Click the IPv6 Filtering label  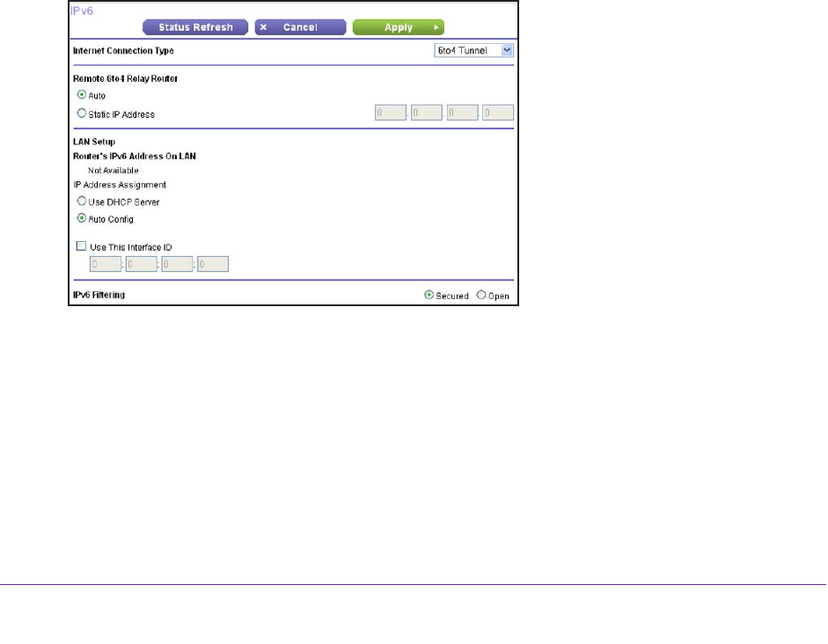click(x=99, y=295)
